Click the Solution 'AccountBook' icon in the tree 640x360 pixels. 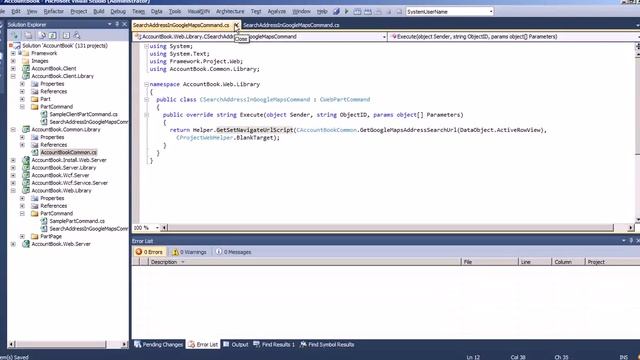(17, 46)
